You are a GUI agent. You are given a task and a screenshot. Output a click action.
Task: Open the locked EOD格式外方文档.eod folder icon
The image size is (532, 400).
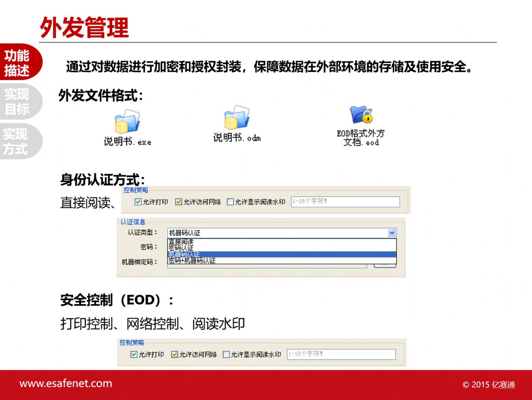(x=361, y=115)
